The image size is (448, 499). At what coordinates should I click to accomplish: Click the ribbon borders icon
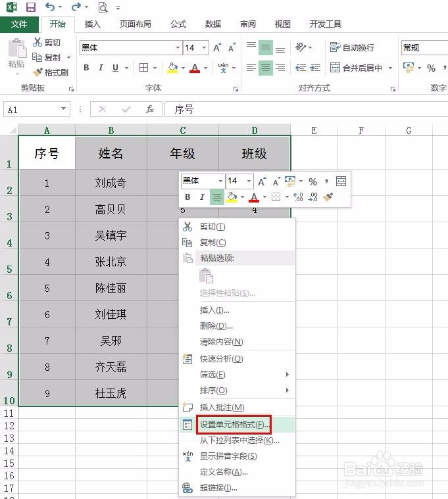[143, 68]
